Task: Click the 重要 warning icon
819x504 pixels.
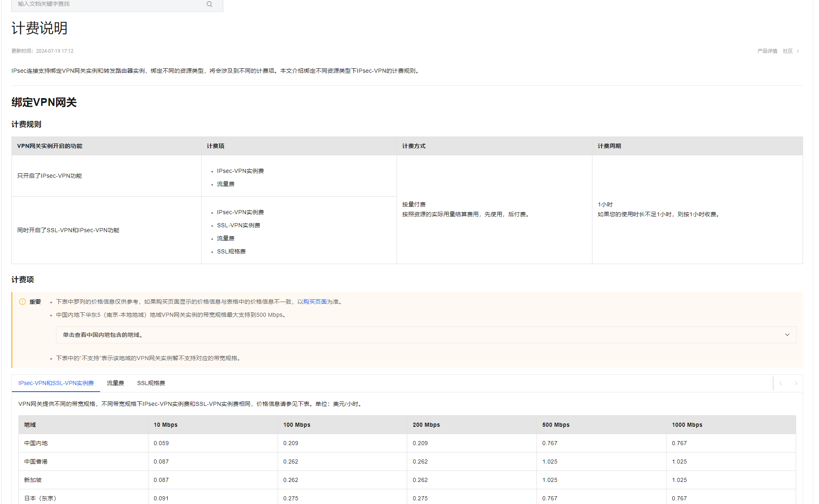Action: [x=22, y=302]
